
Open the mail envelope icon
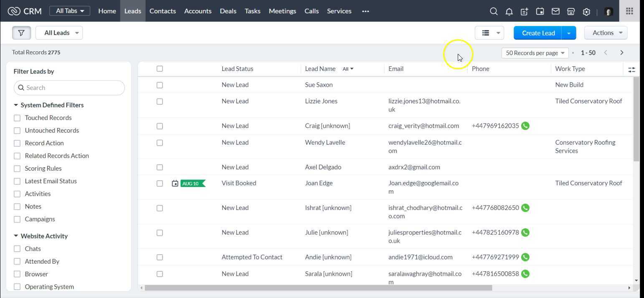click(555, 12)
